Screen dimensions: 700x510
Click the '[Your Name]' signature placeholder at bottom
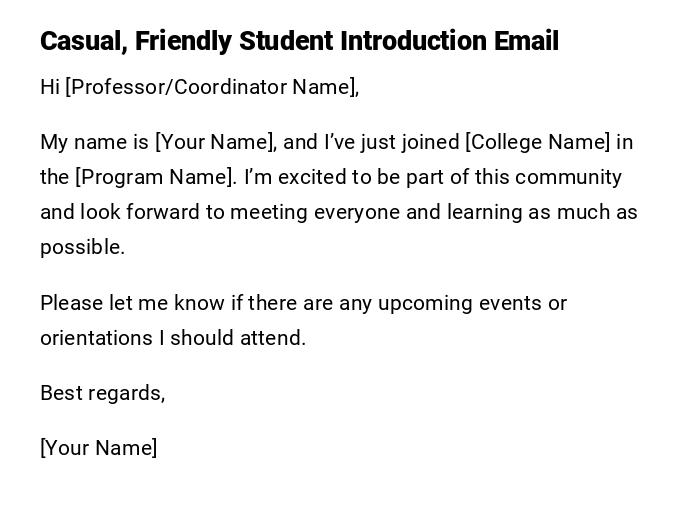tap(98, 448)
